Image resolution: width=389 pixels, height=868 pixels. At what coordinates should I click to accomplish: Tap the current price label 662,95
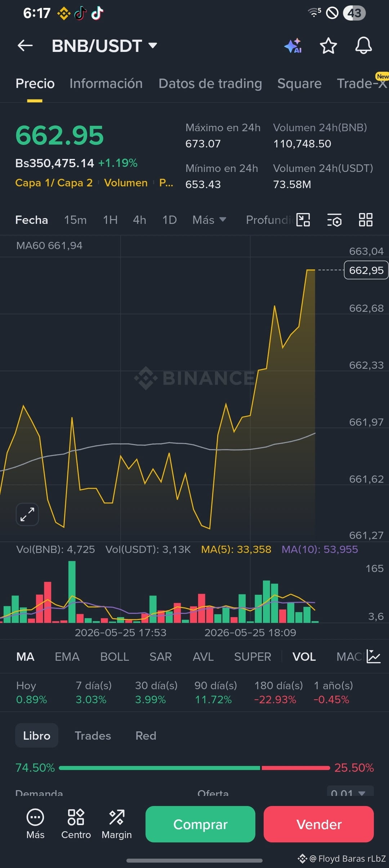pos(366,270)
